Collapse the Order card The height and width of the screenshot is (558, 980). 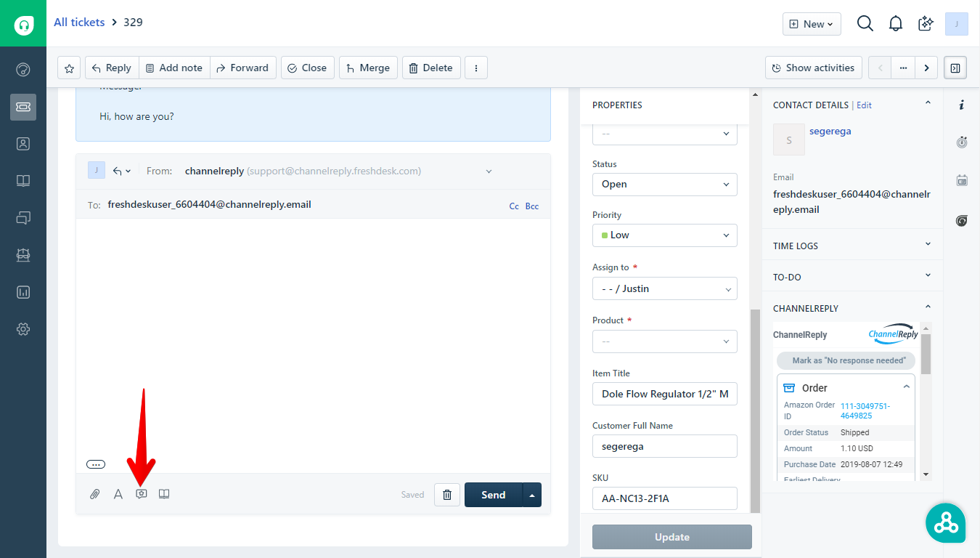click(x=906, y=387)
